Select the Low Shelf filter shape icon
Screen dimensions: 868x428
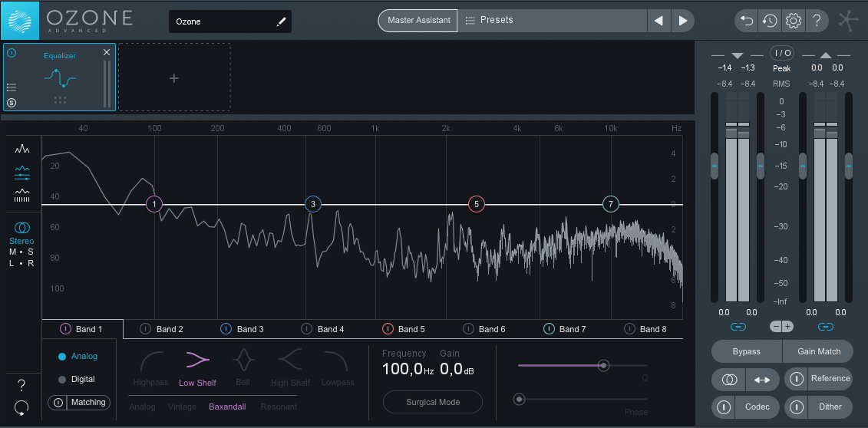pos(198,361)
